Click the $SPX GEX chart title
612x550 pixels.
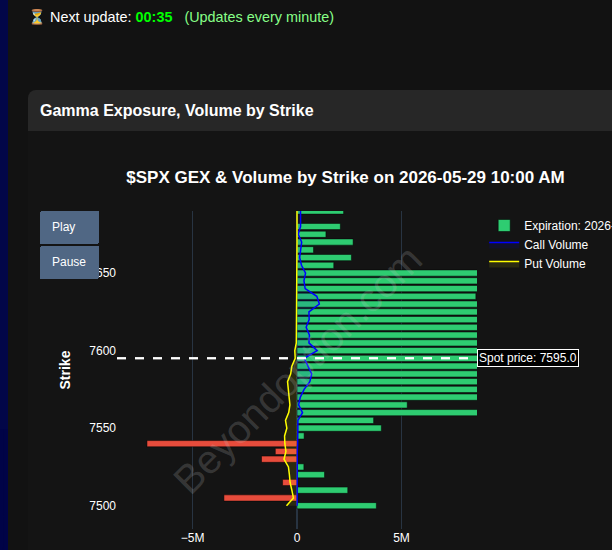(x=345, y=177)
